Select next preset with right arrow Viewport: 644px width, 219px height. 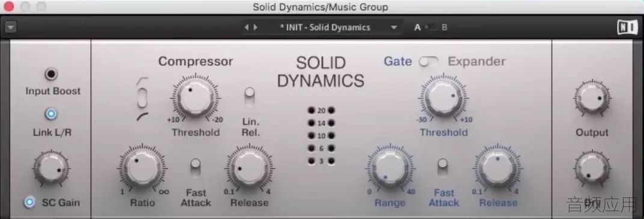(x=256, y=28)
